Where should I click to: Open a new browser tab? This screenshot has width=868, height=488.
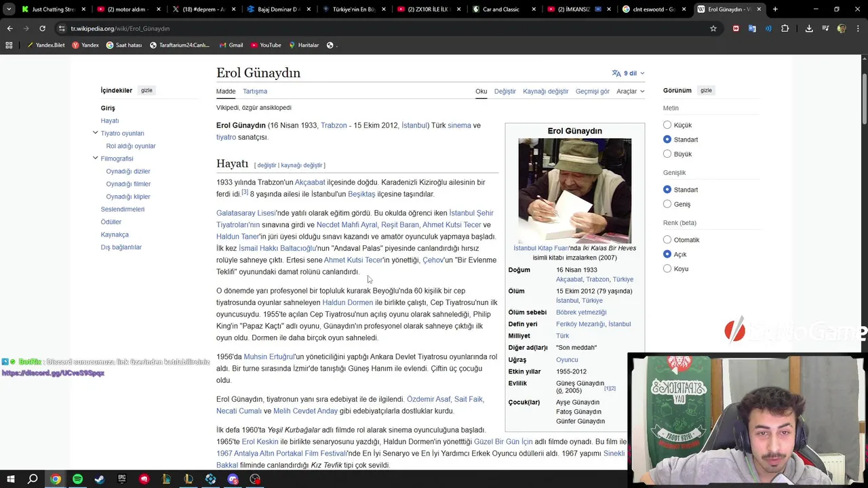point(775,9)
